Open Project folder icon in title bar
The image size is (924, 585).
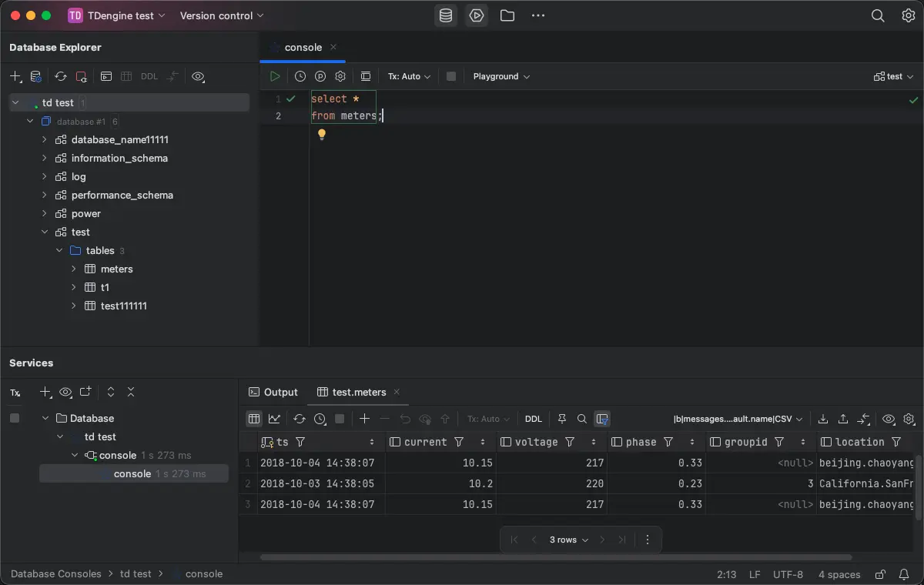[507, 15]
